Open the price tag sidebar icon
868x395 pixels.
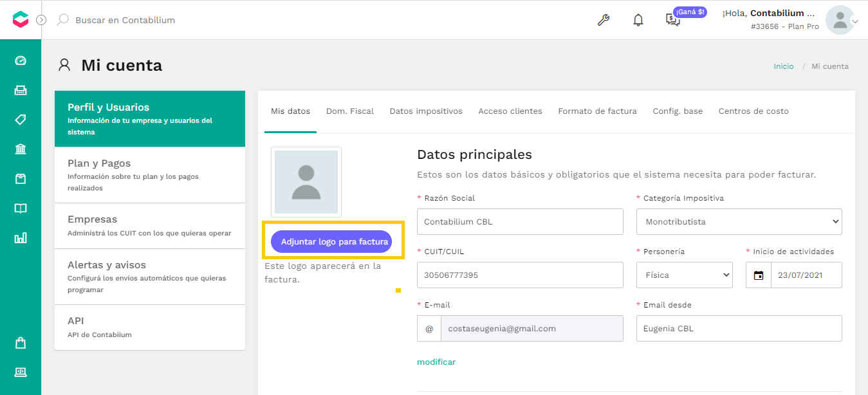(x=21, y=120)
